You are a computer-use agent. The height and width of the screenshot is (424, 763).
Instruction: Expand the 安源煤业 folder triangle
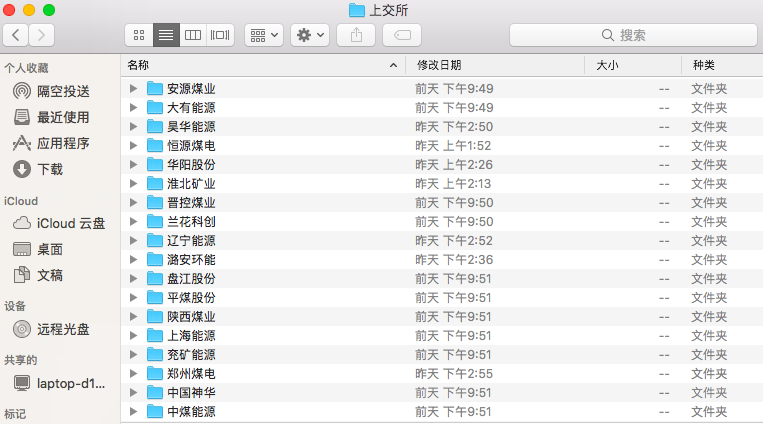133,89
